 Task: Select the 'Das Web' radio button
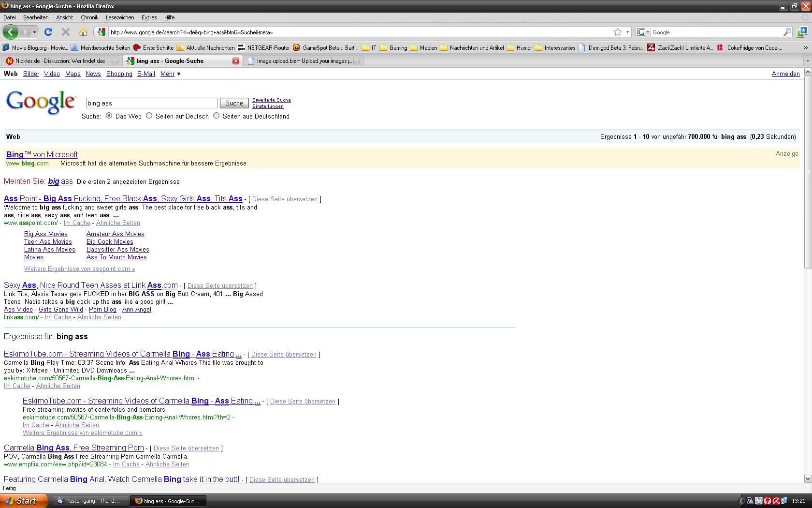(109, 116)
